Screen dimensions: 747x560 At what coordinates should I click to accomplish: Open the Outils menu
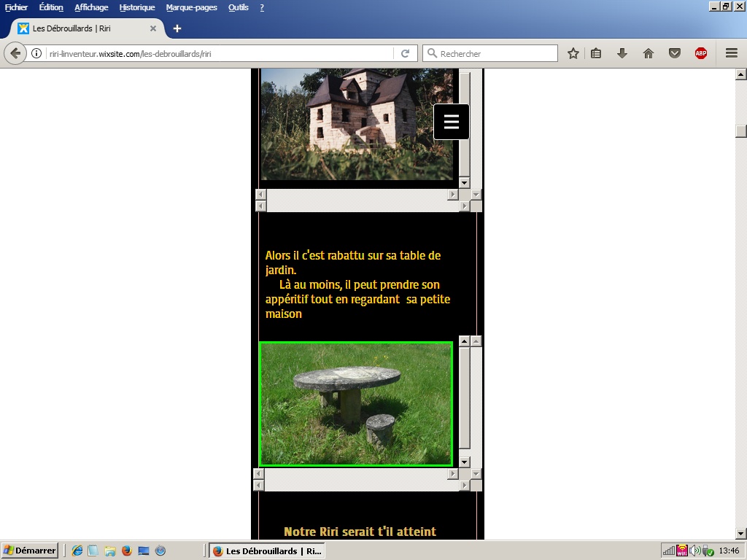239,7
